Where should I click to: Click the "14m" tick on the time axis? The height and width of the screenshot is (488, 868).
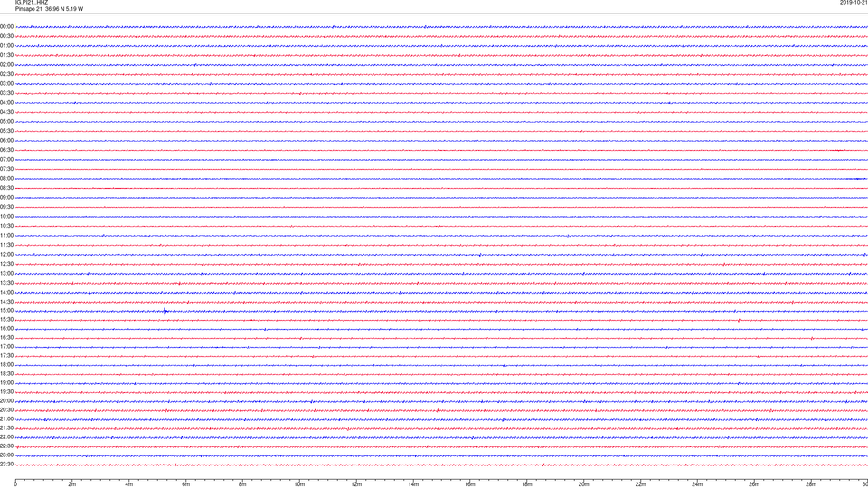pos(413,484)
